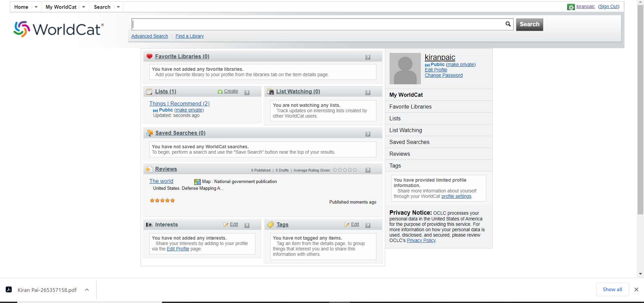Expand the Home menu dropdown arrow
The width and height of the screenshot is (644, 303).
coord(36,7)
